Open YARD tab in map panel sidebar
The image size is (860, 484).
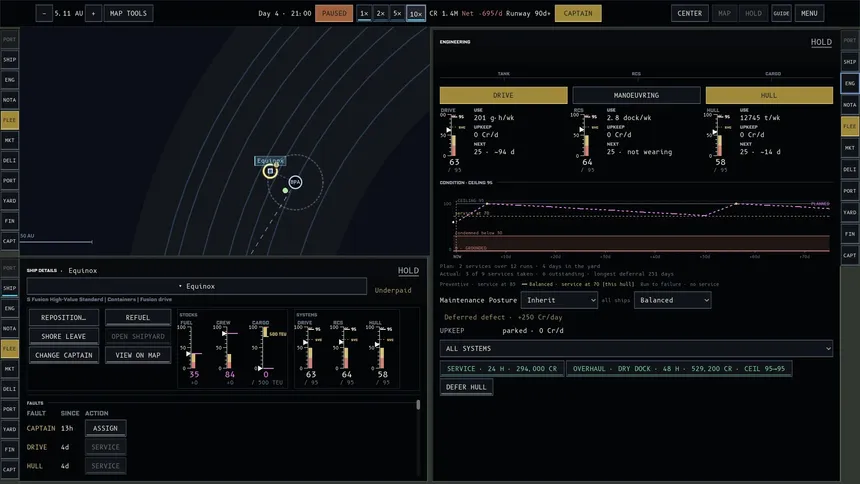pos(9,200)
